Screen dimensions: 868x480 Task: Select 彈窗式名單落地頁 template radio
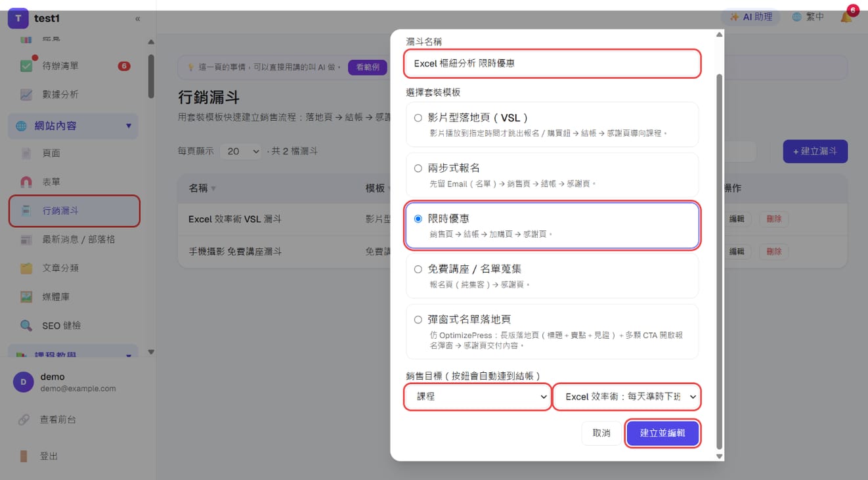[x=418, y=320]
